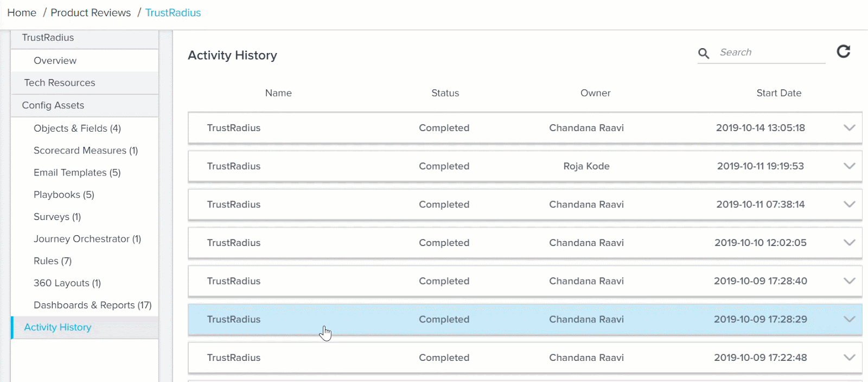Expand the 2019-10-11 07:38:14 row chevron
Image resolution: width=868 pixels, height=382 pixels.
coord(850,204)
